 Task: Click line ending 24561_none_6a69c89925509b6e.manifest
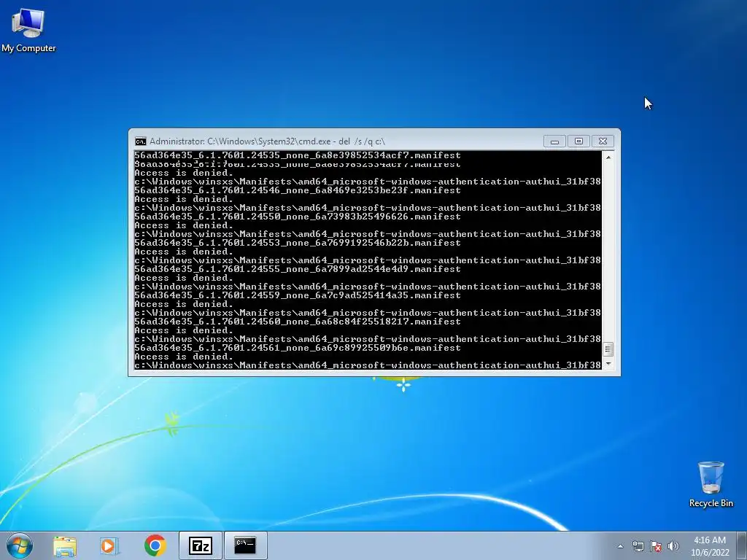point(298,348)
